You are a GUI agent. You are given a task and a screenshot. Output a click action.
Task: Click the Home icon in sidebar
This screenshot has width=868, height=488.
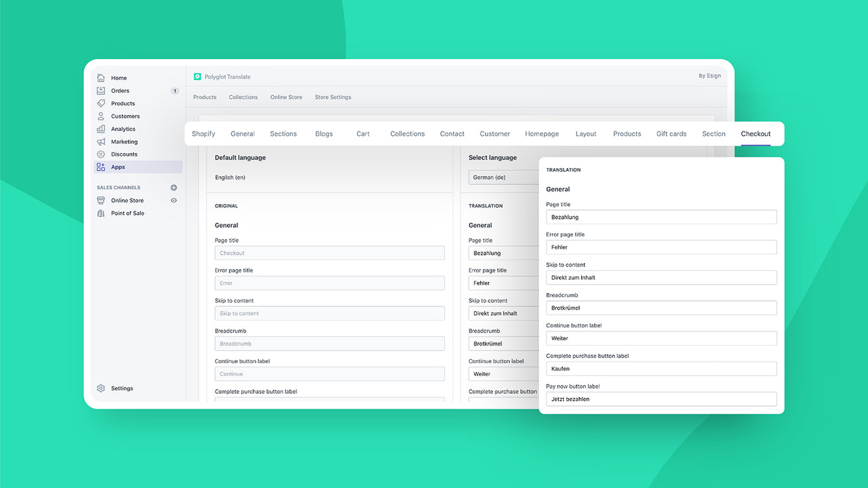point(101,78)
